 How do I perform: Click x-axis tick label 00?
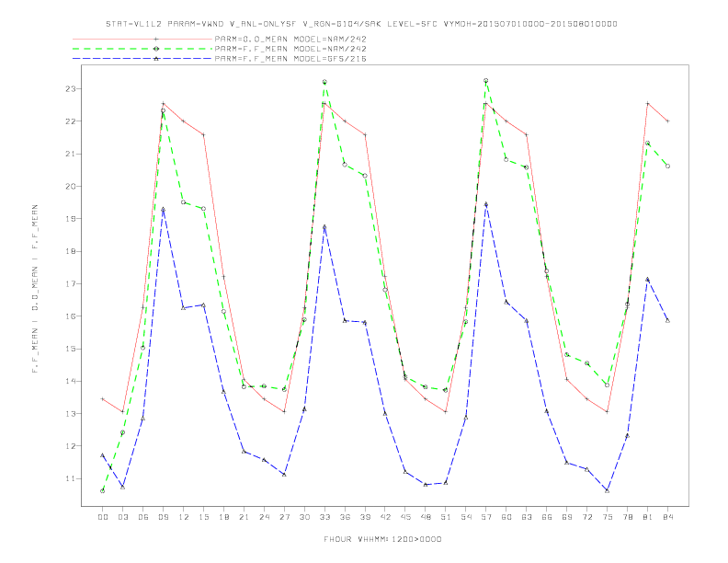[x=103, y=517]
